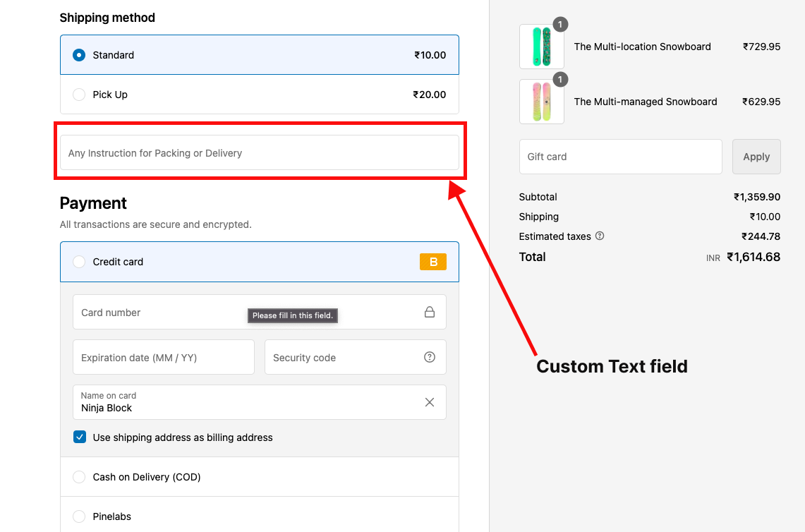Viewport: 805px width, 532px height.
Task: Click the packing or delivery instruction field
Action: (x=260, y=152)
